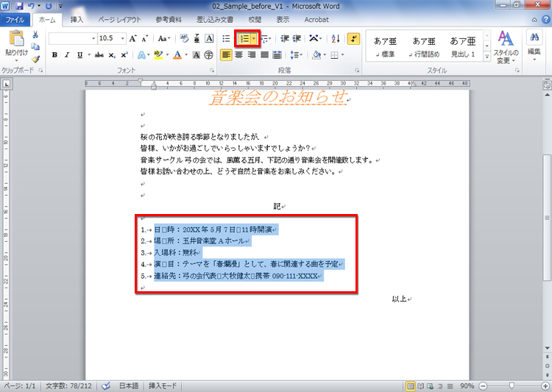Align text to the right

coord(252,55)
